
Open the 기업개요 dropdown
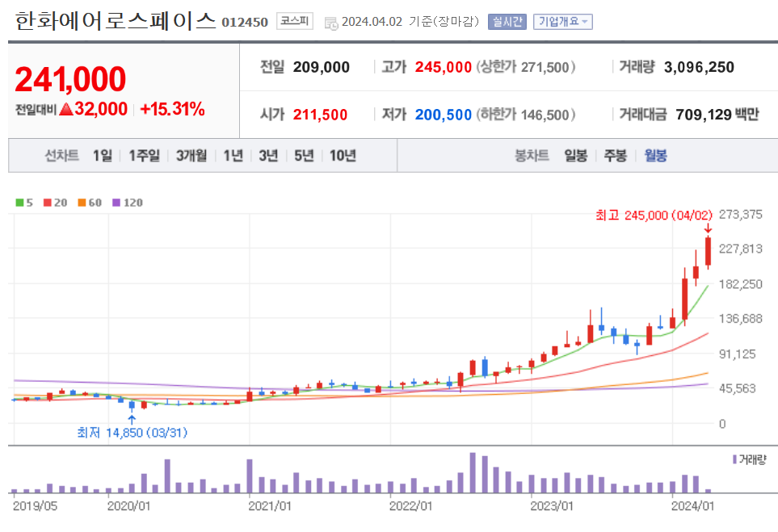pos(562,22)
